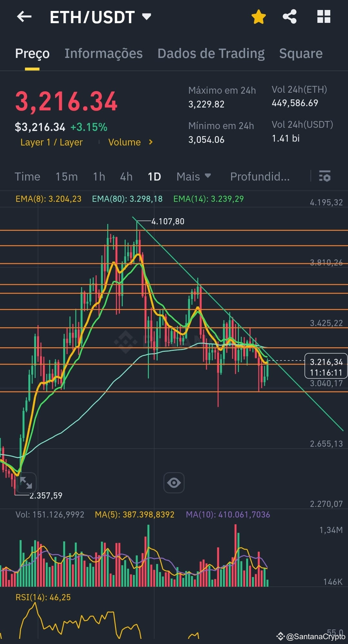Tap the Vol 24h(ETH) value 449,586.69

(295, 103)
